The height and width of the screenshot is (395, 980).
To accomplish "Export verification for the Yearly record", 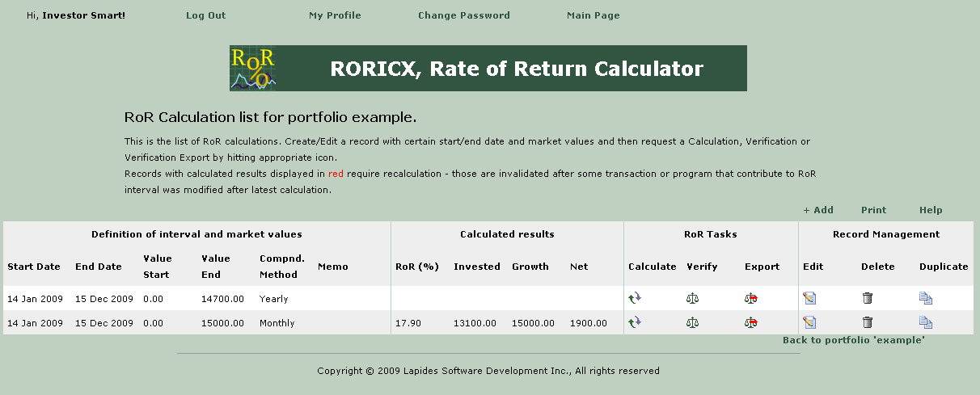I will [x=750, y=298].
